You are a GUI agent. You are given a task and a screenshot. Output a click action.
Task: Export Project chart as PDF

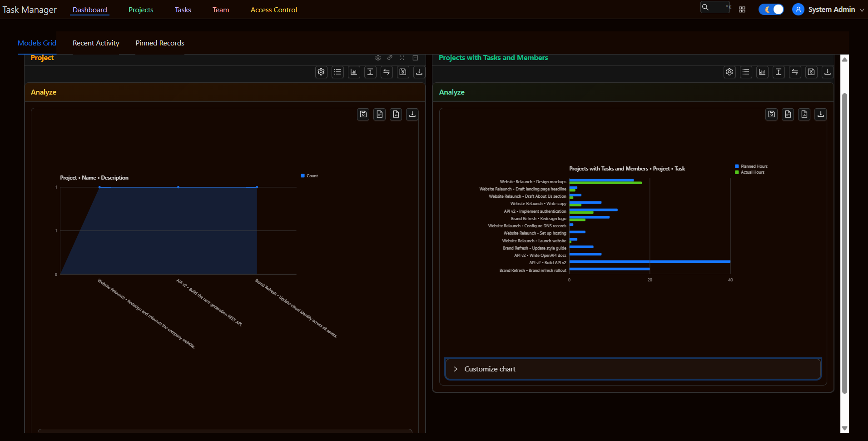[x=396, y=114]
